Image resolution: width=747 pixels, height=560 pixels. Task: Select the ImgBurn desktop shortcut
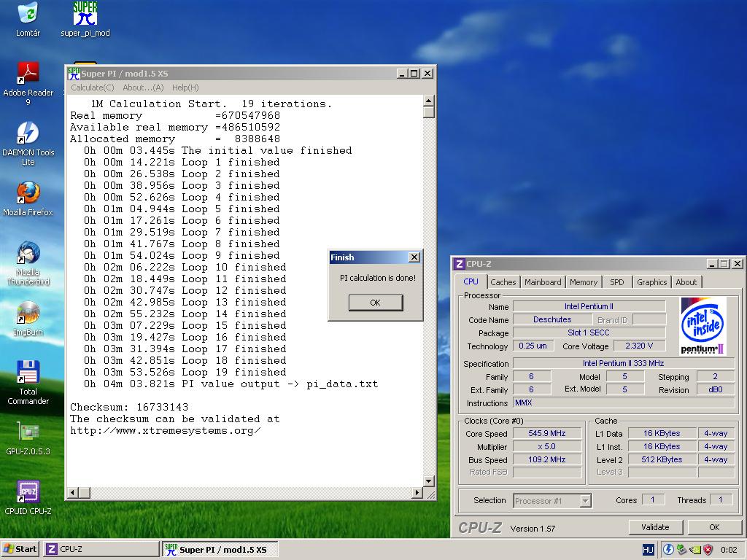(28, 313)
